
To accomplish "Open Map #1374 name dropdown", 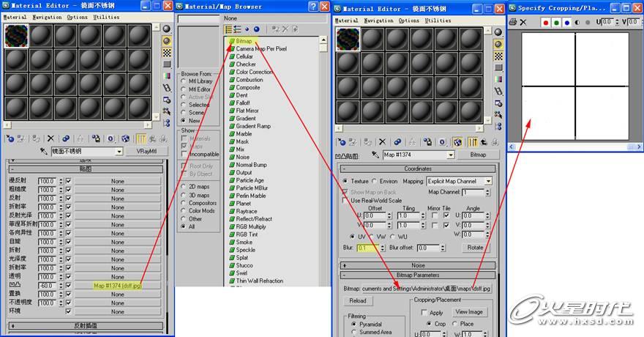I will (x=451, y=155).
